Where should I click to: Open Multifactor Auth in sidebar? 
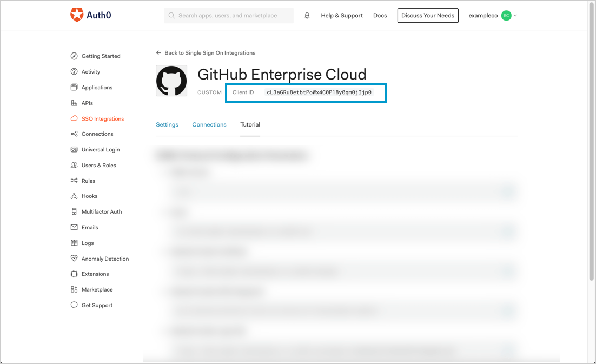[x=102, y=211]
